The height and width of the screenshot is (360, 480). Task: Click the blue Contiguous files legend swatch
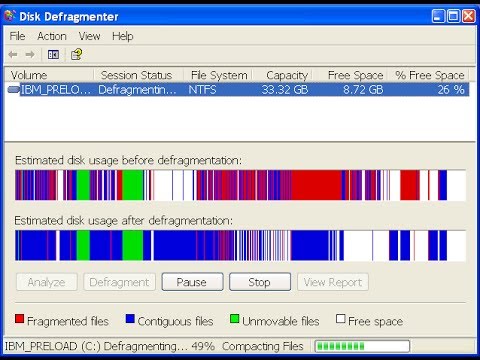tap(130, 319)
